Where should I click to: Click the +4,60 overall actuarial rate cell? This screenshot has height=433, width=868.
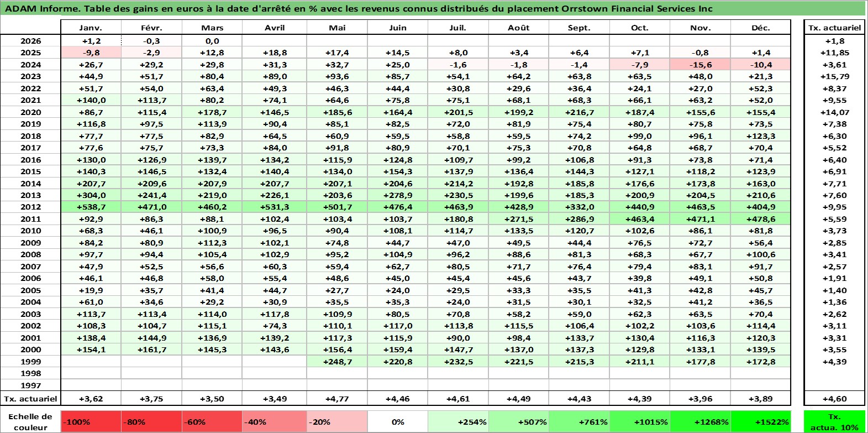[x=834, y=399]
